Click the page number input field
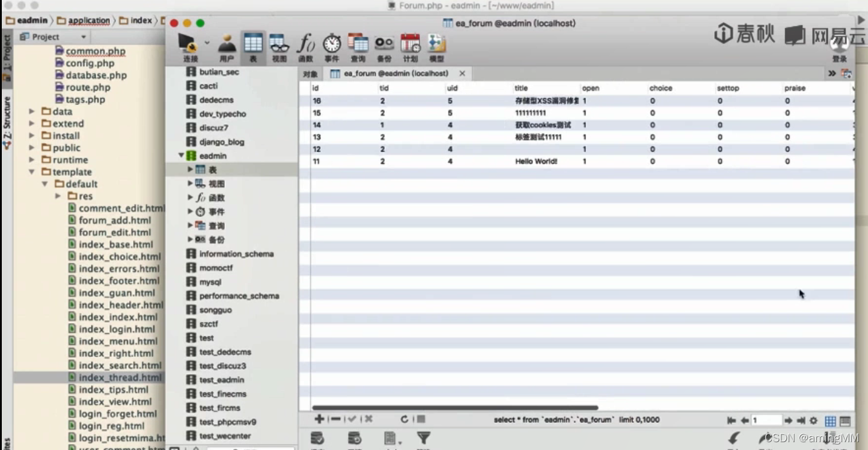 (766, 421)
